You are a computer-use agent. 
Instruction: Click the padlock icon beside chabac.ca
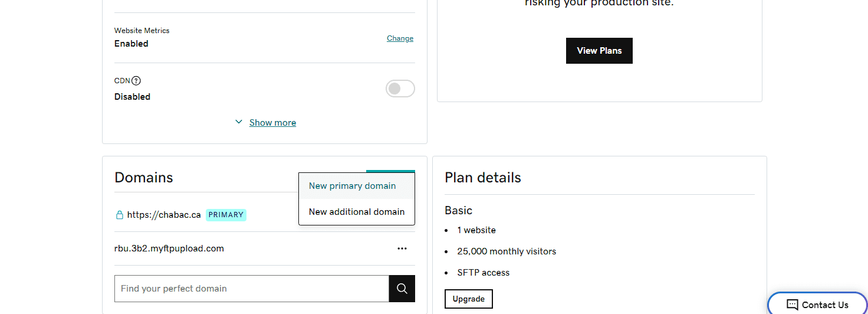119,215
